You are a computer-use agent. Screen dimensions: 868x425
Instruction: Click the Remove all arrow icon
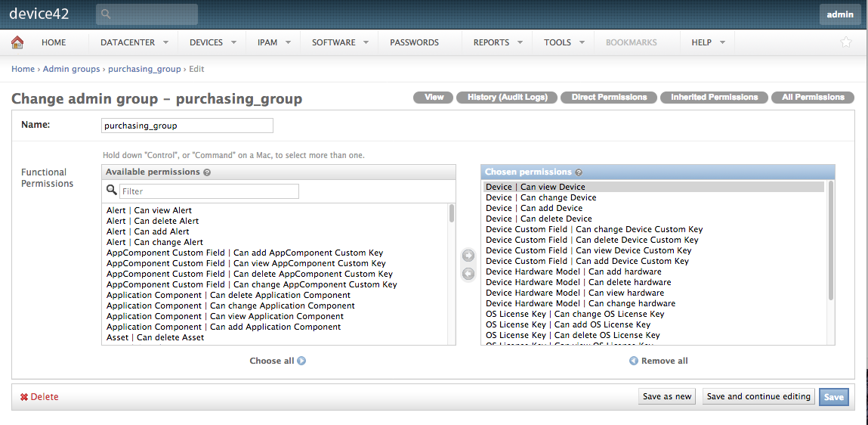[634, 361]
